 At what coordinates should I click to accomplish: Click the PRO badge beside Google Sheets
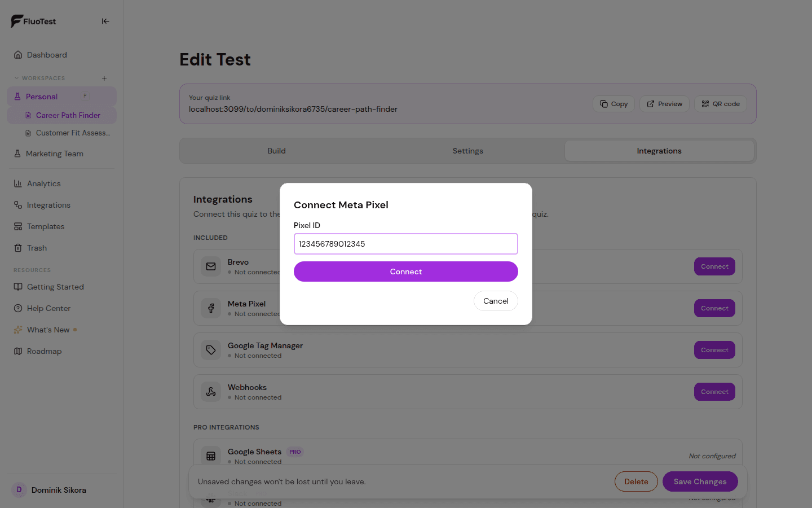(295, 452)
